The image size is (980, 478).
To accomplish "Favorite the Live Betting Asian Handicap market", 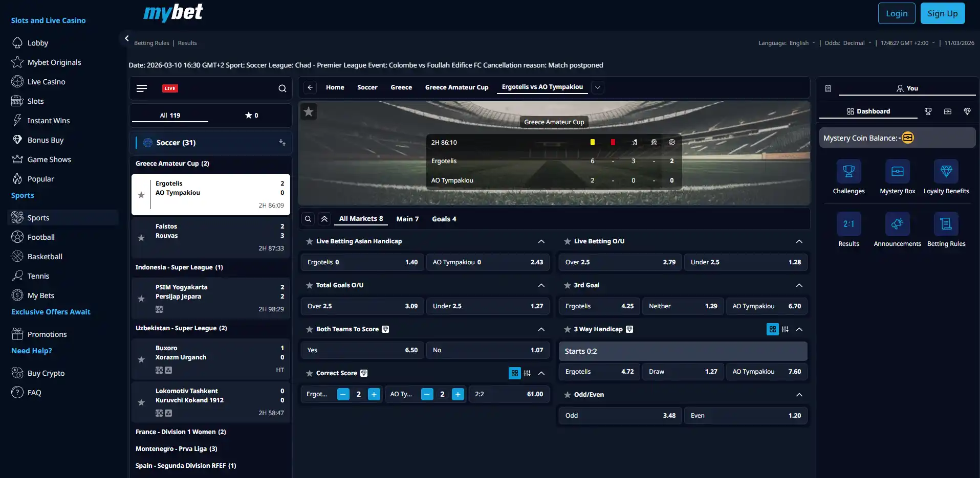I will (310, 241).
